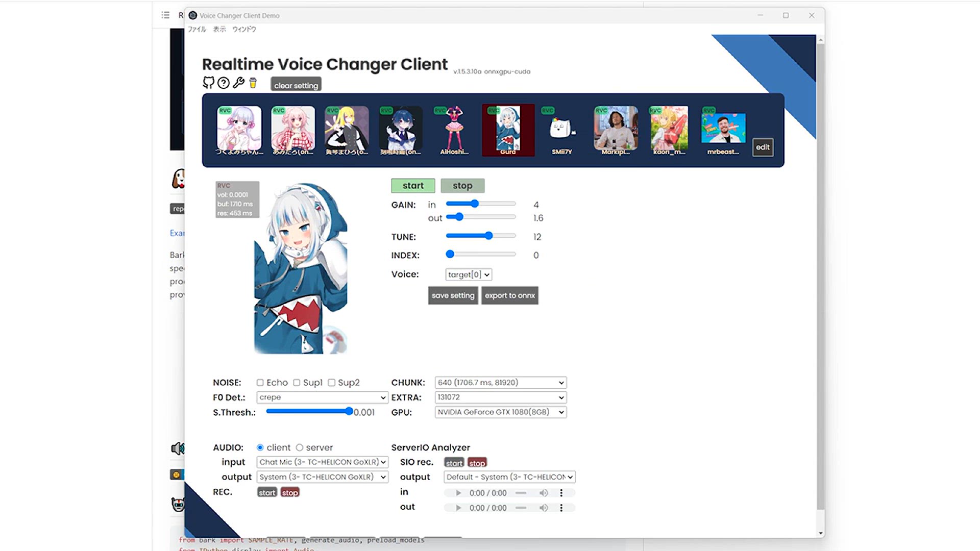980x551 pixels.
Task: Select the mrbeast voice model
Action: tap(723, 130)
